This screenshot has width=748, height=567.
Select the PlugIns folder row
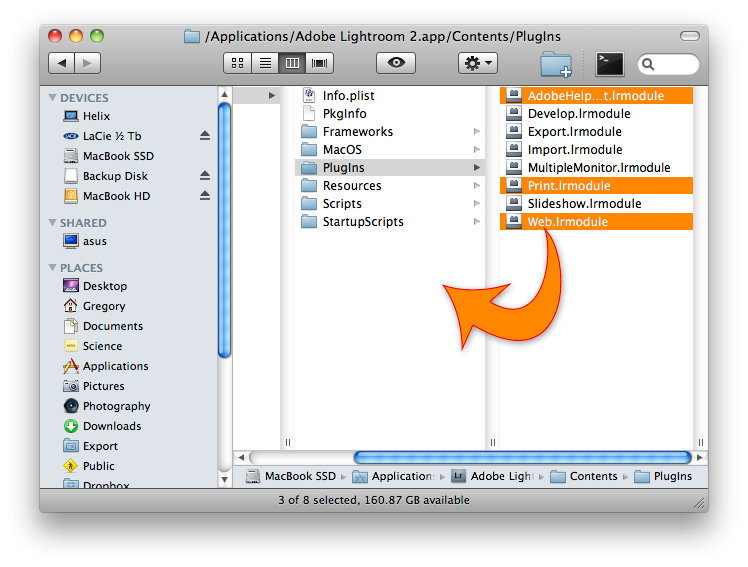[x=389, y=167]
